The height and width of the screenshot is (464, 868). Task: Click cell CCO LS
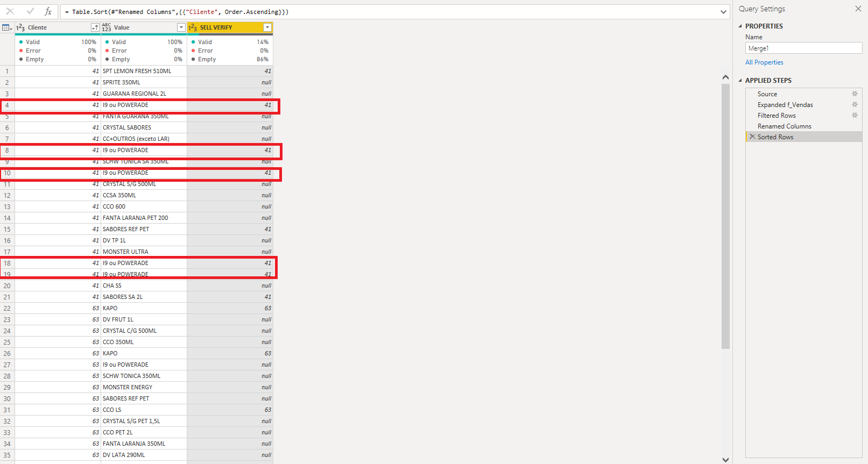tap(144, 410)
